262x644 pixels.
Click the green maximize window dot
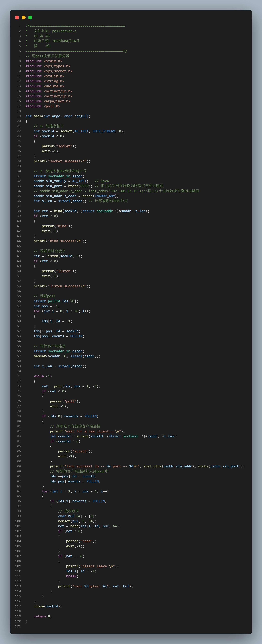30,18
